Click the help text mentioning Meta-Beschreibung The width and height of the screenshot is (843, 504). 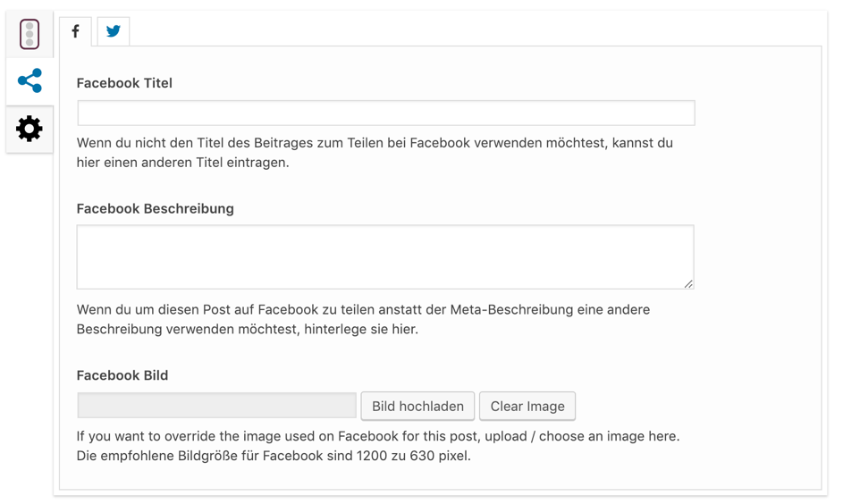[x=364, y=319]
